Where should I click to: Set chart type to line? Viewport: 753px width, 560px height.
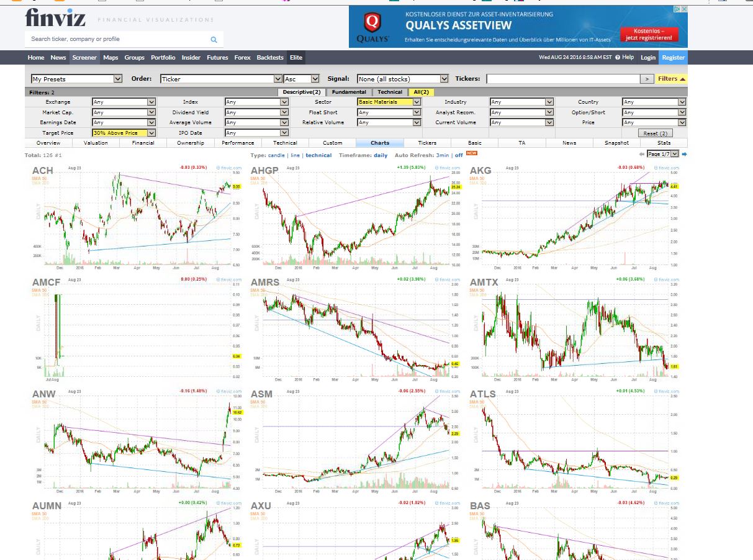[295, 155]
